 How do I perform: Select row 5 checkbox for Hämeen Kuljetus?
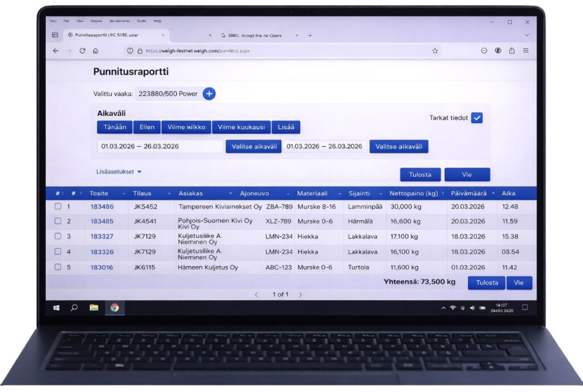(58, 267)
